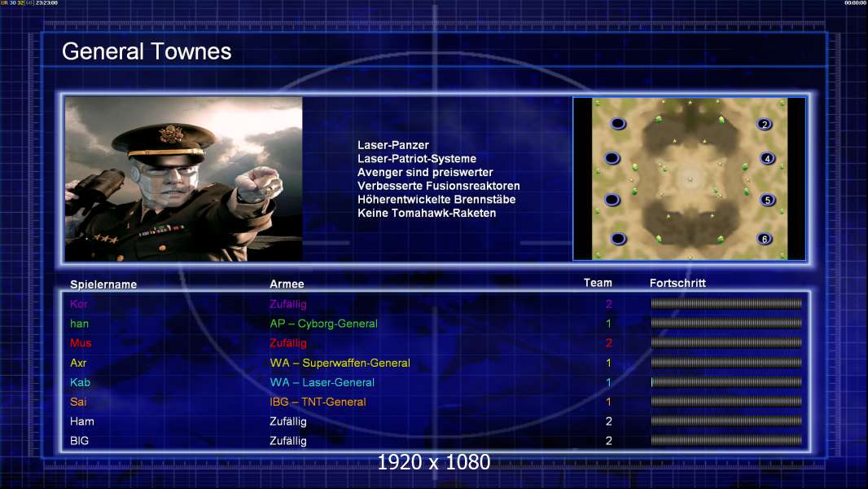Screen dimensions: 868x489
Task: Select player name Sai
Action: coord(78,402)
